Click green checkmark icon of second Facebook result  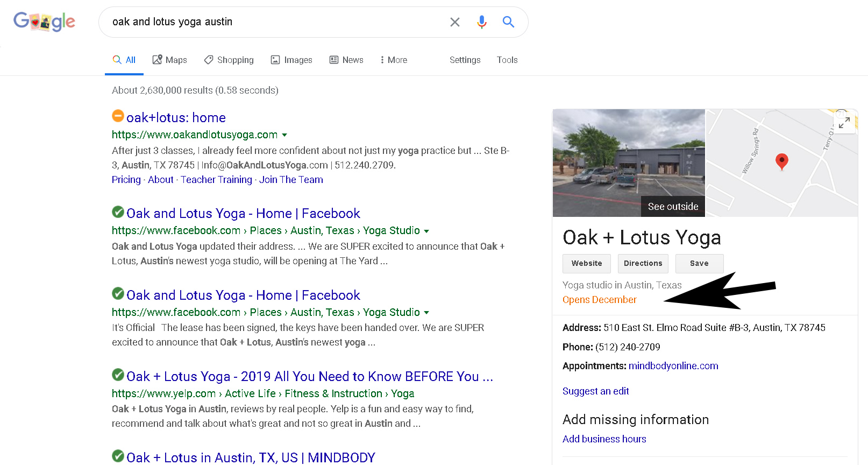tap(118, 293)
